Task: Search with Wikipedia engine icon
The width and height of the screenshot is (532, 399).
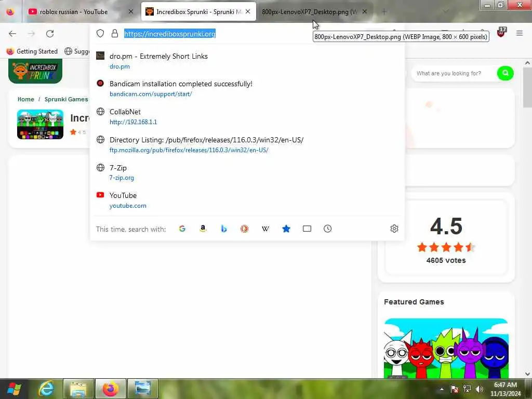Action: coord(265,229)
